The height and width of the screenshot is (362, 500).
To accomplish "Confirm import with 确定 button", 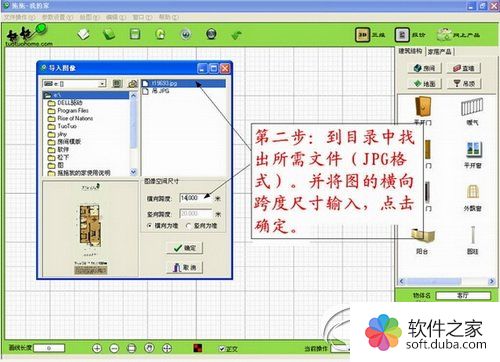I will [x=185, y=248].
